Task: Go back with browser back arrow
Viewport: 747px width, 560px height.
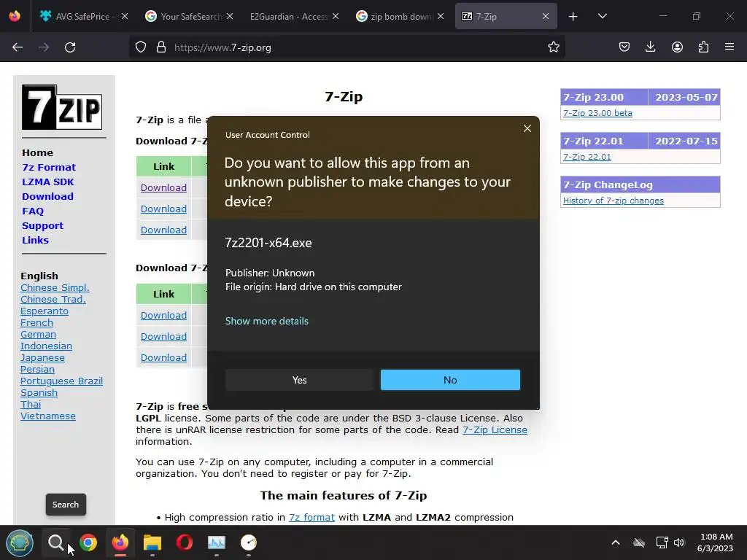Action: point(18,47)
